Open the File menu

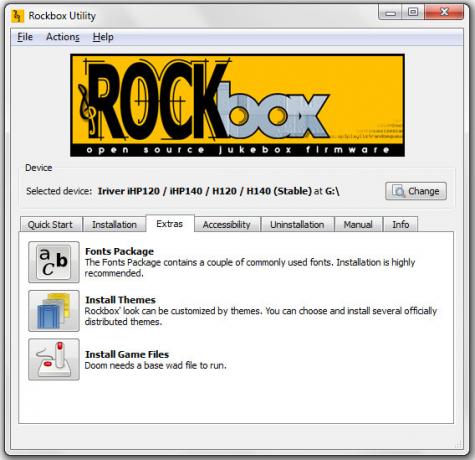[x=25, y=37]
